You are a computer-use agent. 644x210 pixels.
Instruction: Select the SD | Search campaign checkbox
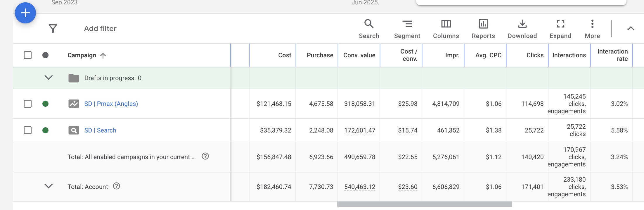[27, 130]
